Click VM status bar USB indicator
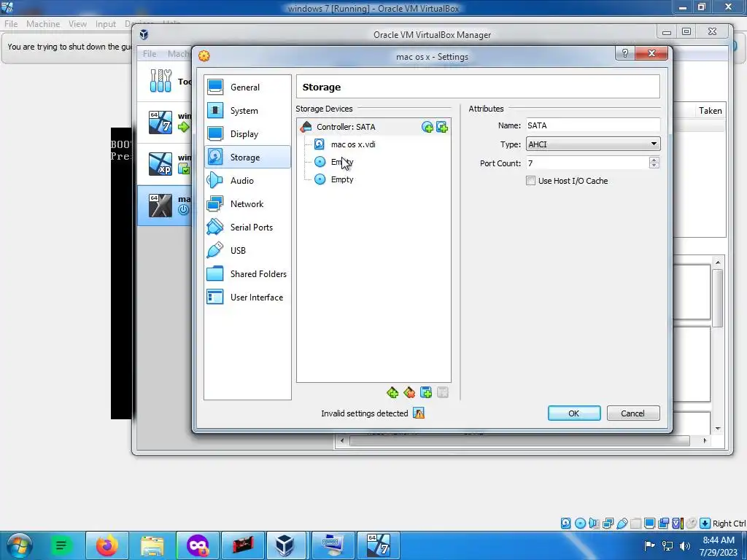The height and width of the screenshot is (560, 747). (x=622, y=524)
